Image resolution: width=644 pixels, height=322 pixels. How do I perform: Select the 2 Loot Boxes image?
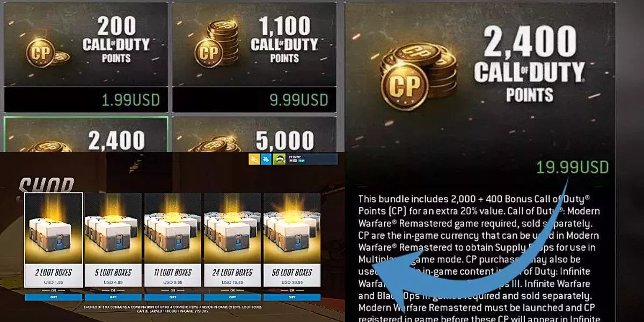(54, 228)
